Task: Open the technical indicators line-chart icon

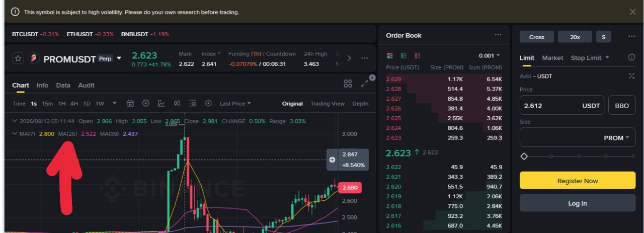Action: 162,103
